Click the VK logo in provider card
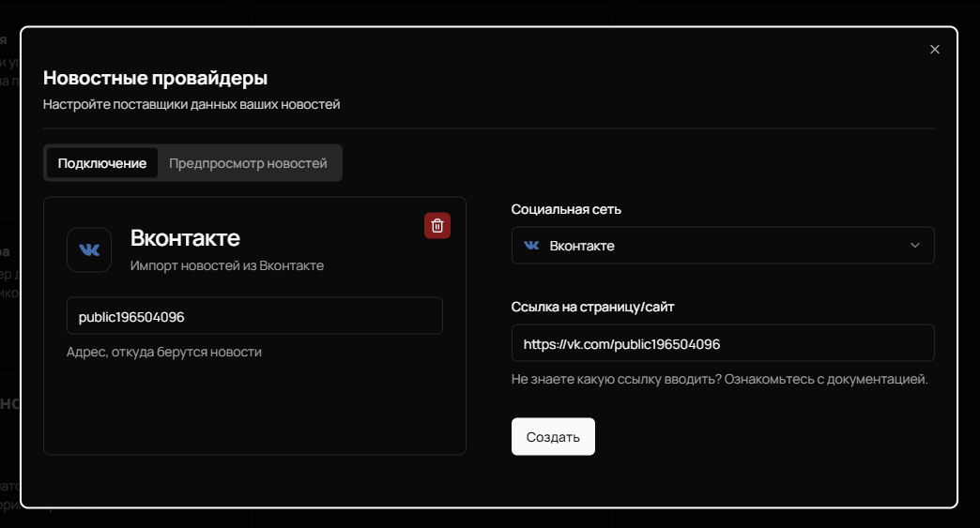 89,249
